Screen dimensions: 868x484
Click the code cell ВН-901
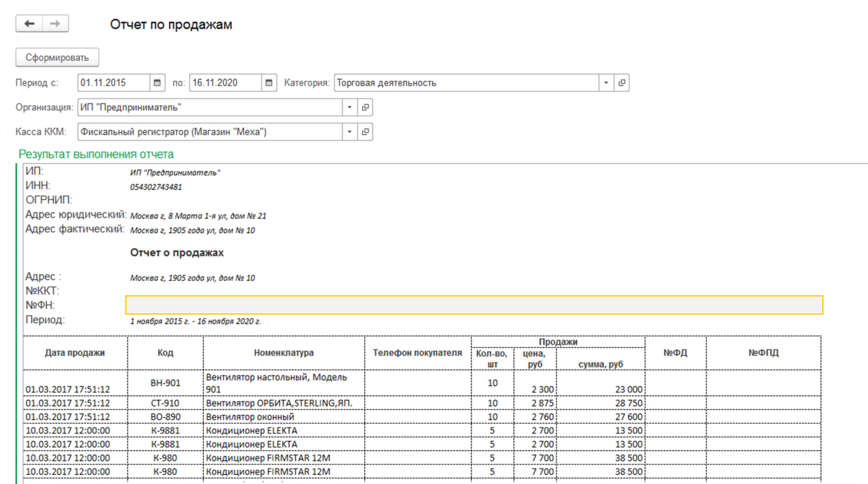point(165,383)
